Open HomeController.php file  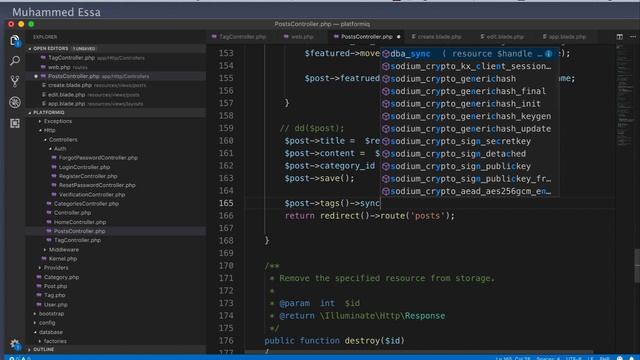(80, 222)
